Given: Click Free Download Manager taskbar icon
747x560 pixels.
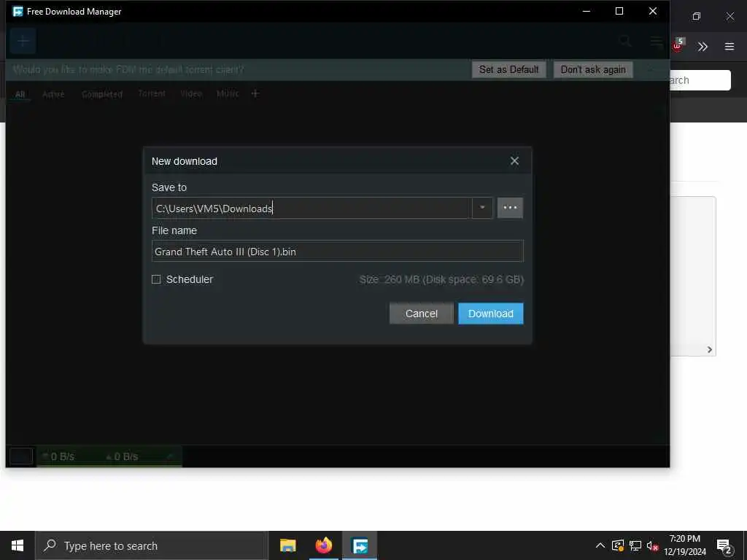Looking at the screenshot, I should tap(360, 545).
